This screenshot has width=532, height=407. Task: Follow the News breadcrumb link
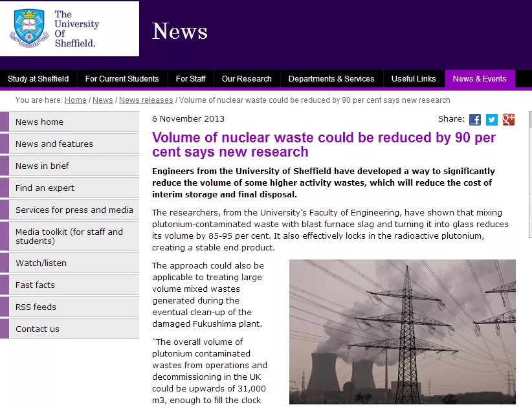(103, 100)
